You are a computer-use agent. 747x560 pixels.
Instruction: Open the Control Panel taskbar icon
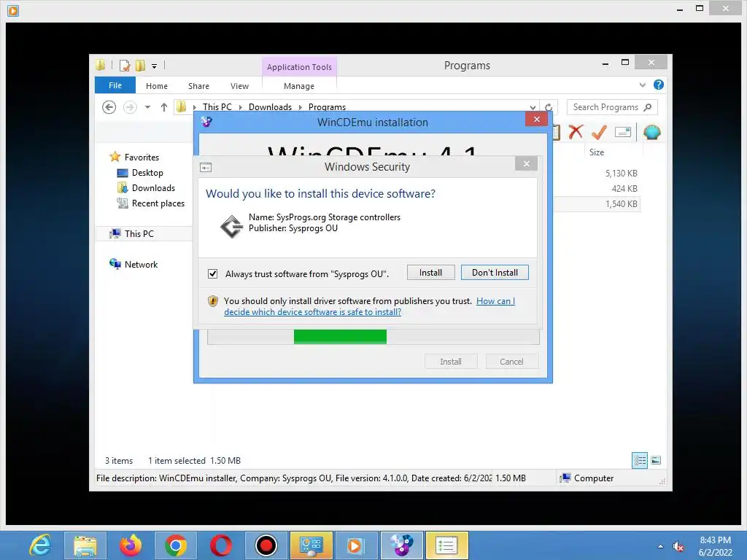[311, 545]
